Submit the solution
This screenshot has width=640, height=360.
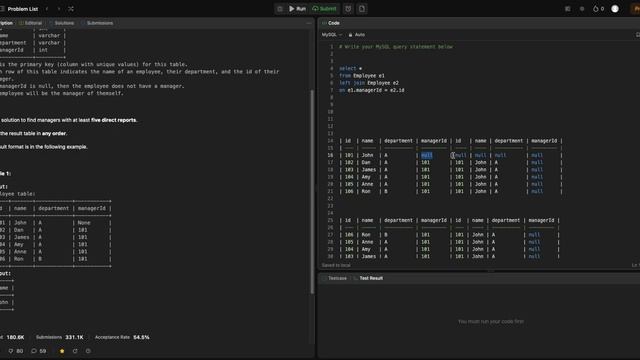coord(324,9)
